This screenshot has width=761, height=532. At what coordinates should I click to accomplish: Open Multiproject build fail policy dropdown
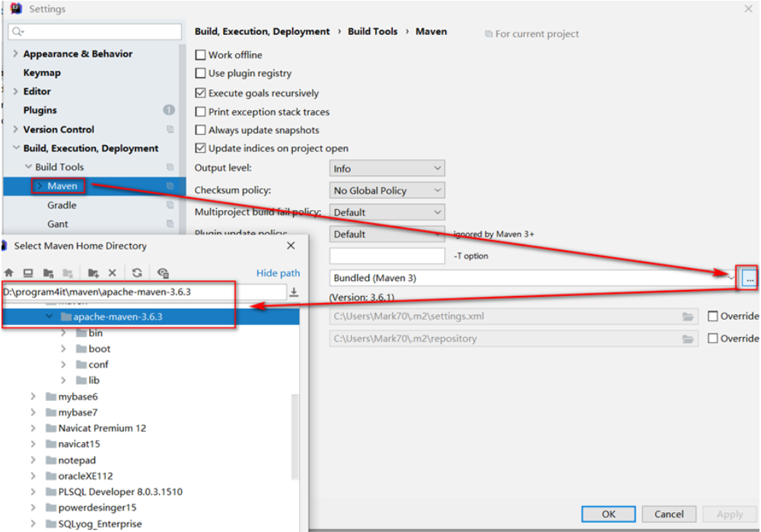pyautogui.click(x=387, y=212)
